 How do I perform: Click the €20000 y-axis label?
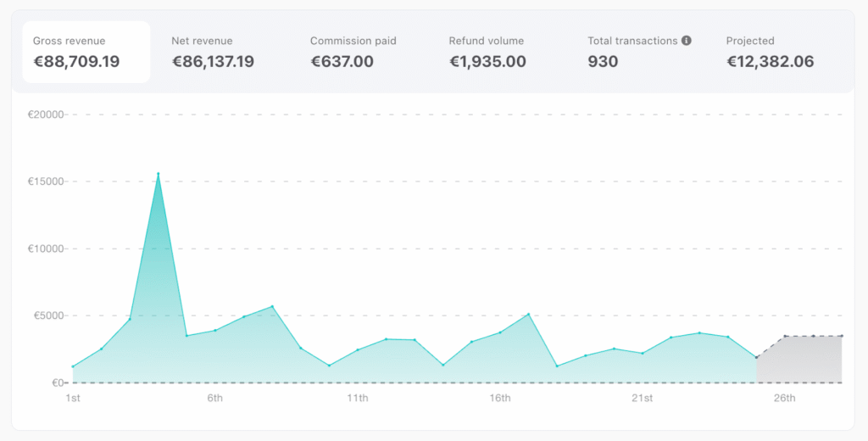click(46, 114)
